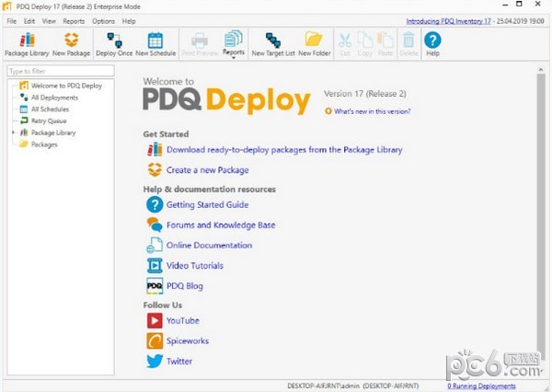Viewport: 552px width, 392px height.
Task: Click the blue question icon beside Getting Started Guide
Action: pos(155,204)
